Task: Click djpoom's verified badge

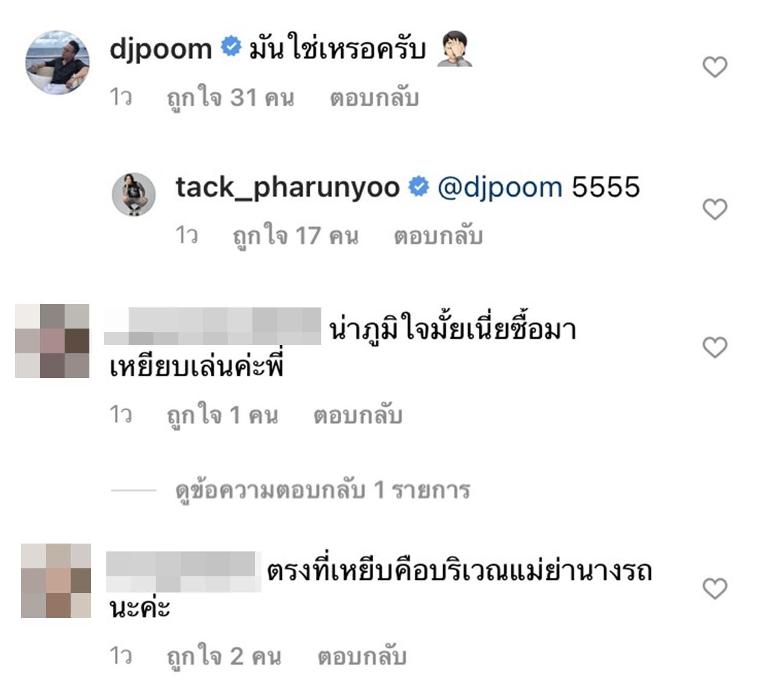Action: click(231, 47)
